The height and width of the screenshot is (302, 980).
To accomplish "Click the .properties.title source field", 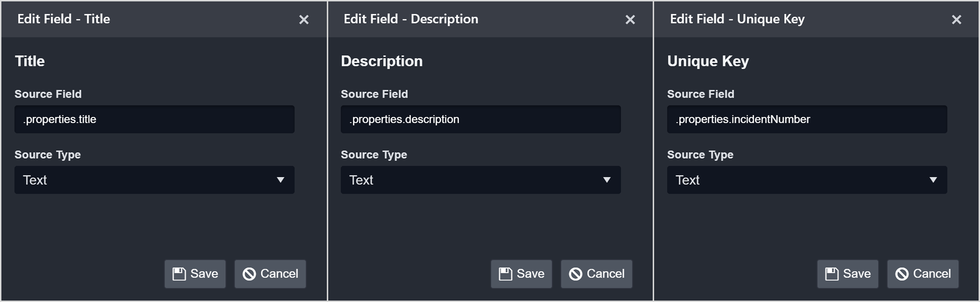I will click(x=154, y=119).
